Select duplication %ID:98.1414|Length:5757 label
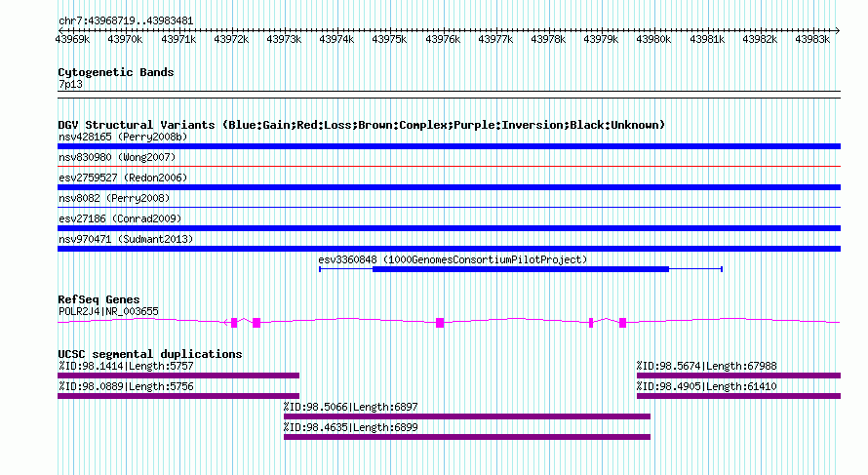 click(126, 366)
